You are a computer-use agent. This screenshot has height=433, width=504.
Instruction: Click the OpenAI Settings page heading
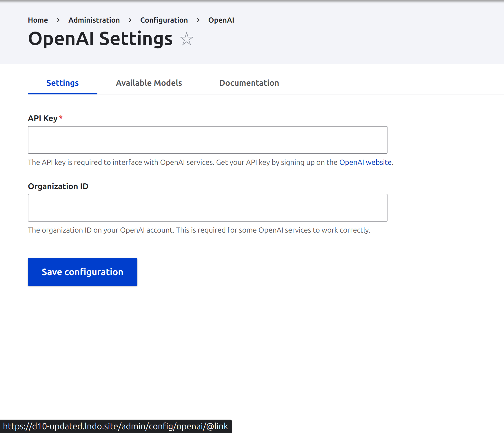pos(100,39)
